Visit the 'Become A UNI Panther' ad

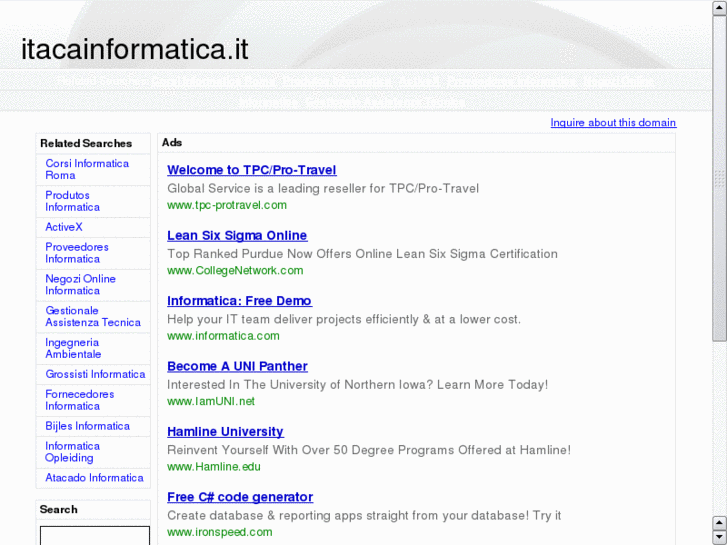coord(237,366)
